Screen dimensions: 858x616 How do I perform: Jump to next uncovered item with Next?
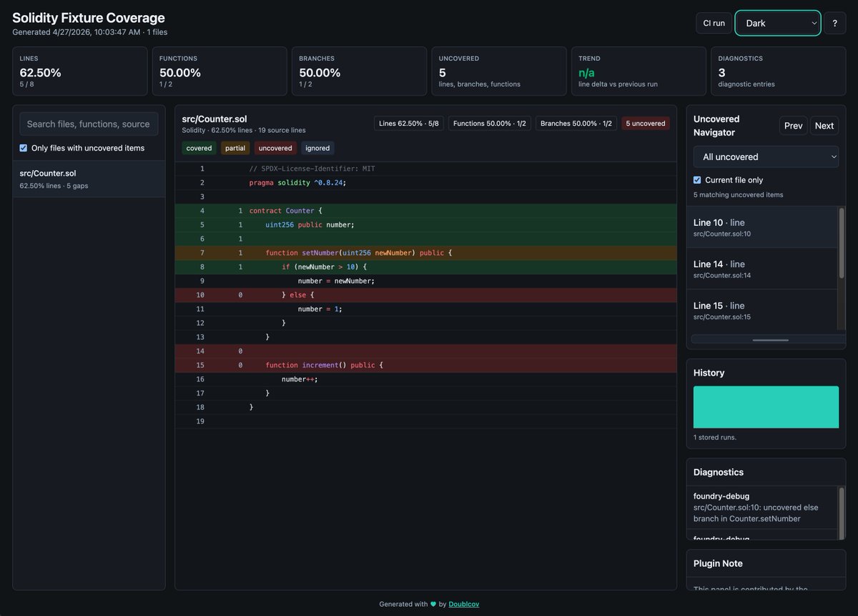pyautogui.click(x=824, y=126)
